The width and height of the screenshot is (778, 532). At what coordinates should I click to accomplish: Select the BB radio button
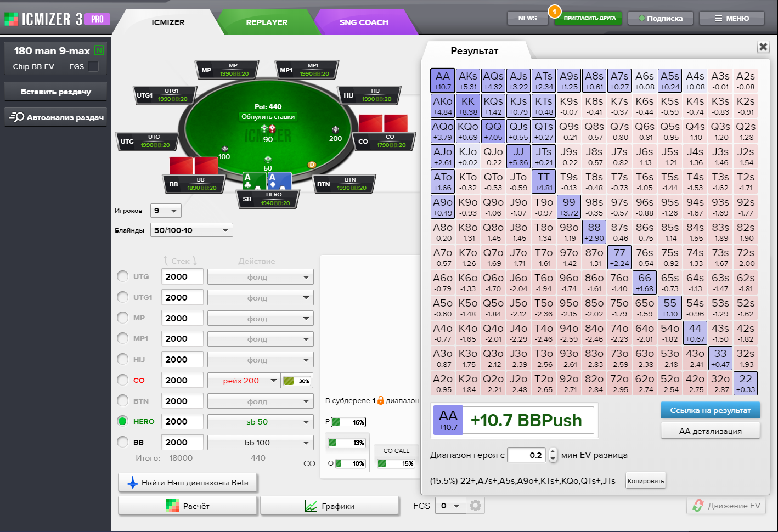coord(122,442)
